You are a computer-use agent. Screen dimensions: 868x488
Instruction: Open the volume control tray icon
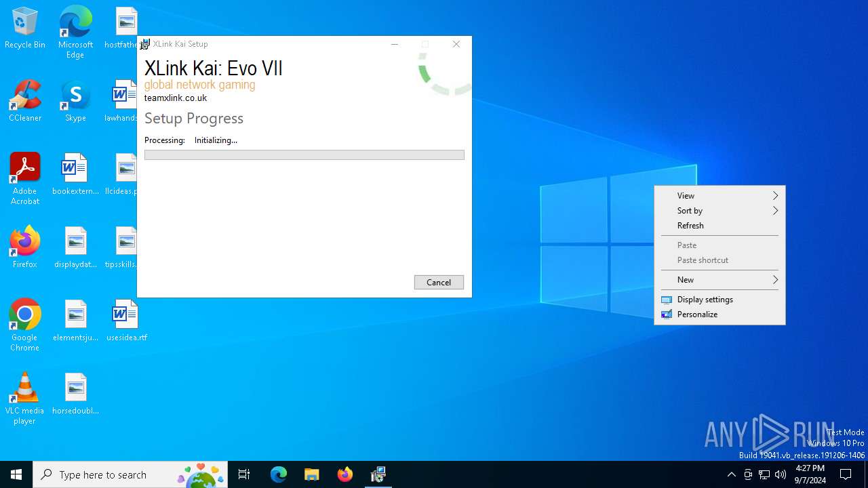pos(781,474)
